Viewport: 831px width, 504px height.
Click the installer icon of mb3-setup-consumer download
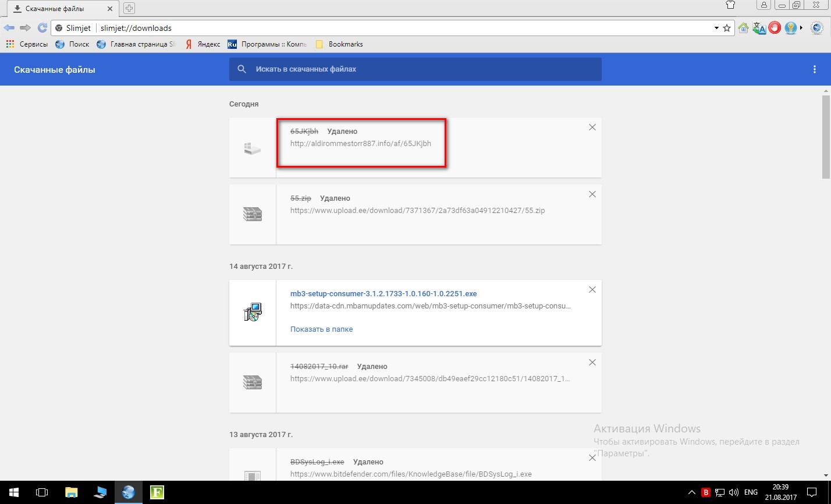tap(253, 313)
